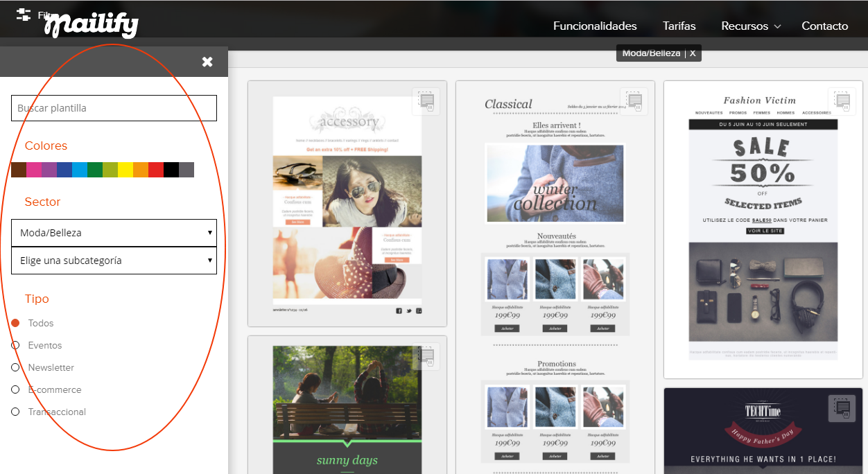Pick the black color swatch
The image size is (868, 474).
(x=171, y=170)
